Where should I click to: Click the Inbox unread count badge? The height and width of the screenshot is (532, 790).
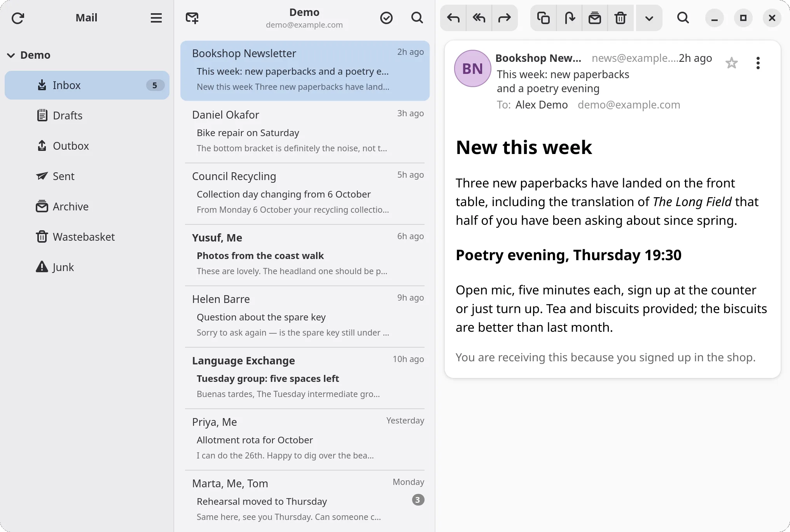(155, 85)
